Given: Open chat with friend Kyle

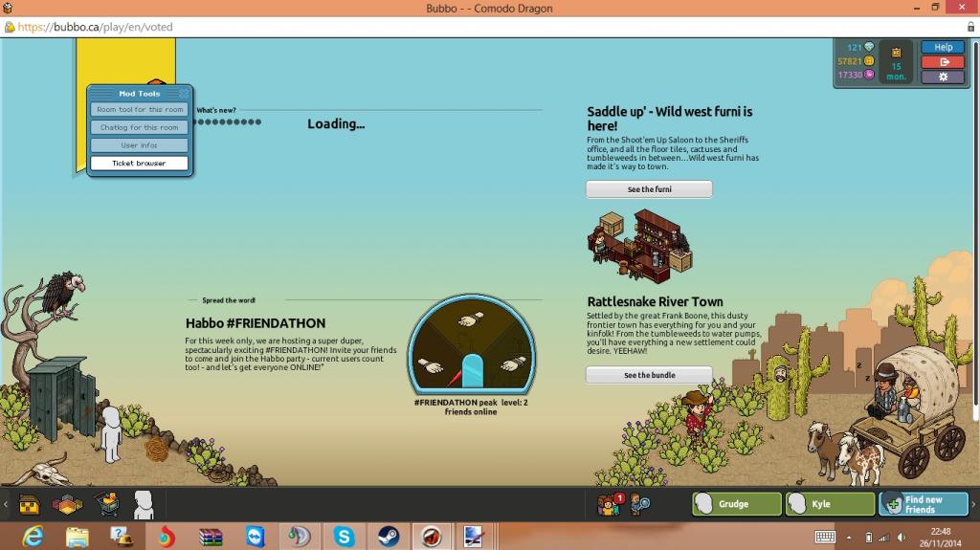Looking at the screenshot, I should pyautogui.click(x=830, y=504).
